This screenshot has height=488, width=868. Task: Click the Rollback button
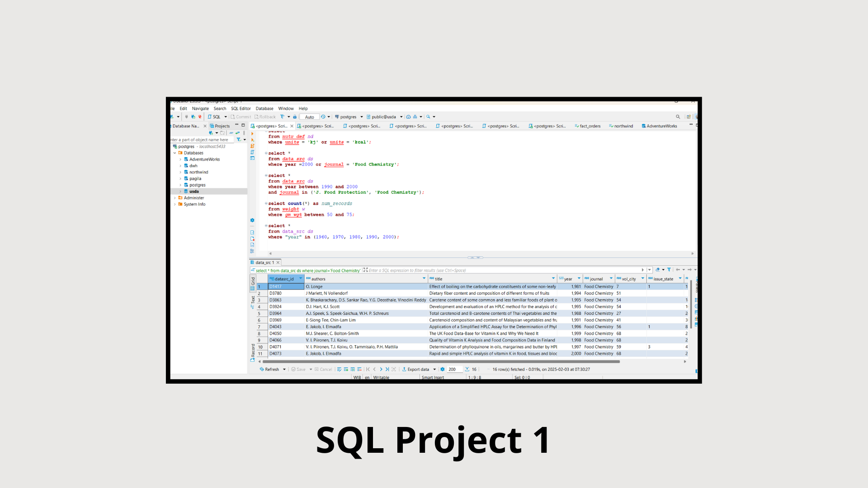coord(265,117)
